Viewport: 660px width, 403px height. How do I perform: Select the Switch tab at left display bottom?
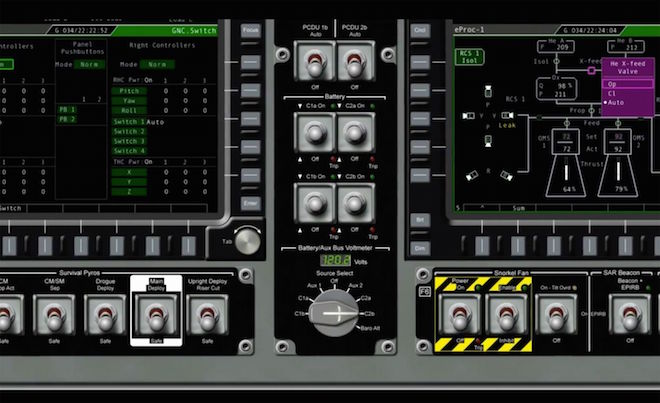(x=13, y=208)
